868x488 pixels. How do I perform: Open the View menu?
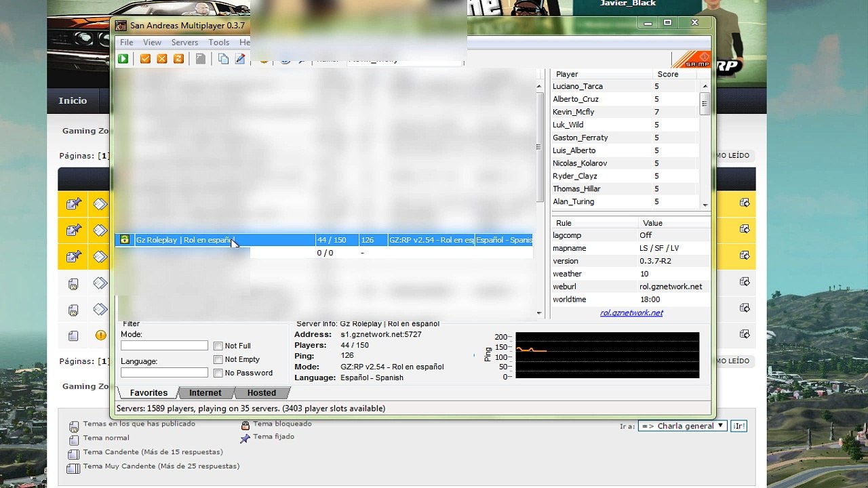(152, 42)
